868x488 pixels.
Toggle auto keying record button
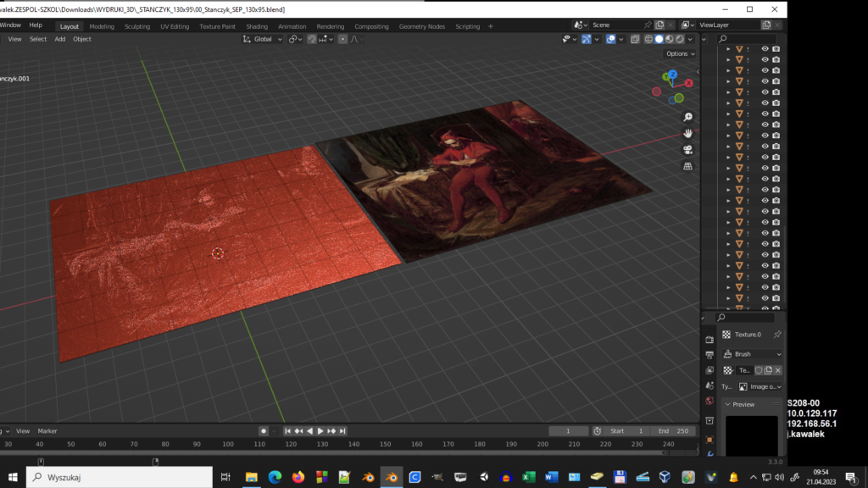pyautogui.click(x=264, y=431)
